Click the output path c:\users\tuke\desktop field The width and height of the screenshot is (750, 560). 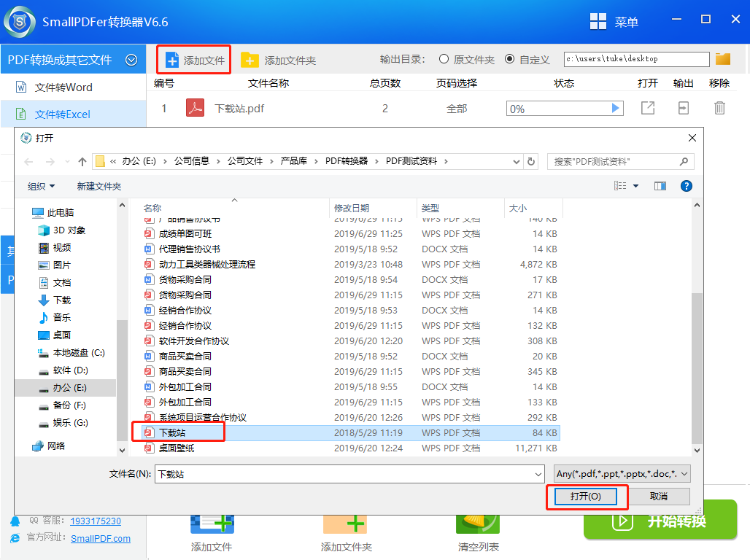[636, 59]
